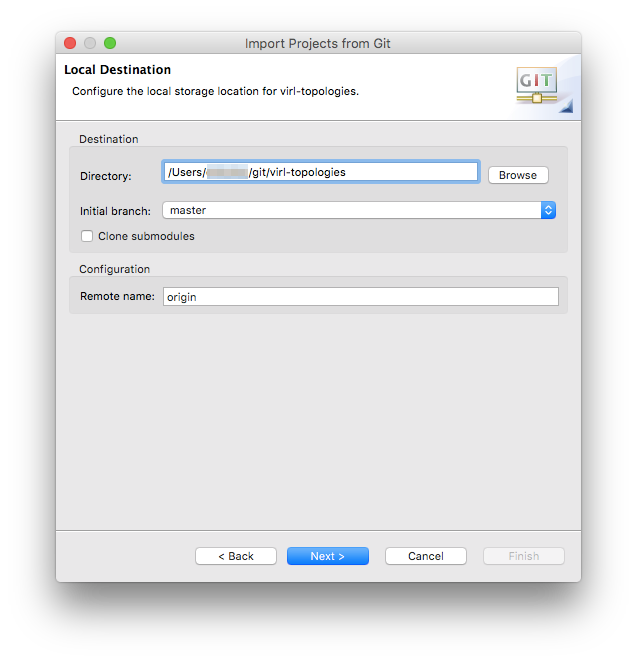
Task: Click the Import Projects from Git title
Action: point(318,43)
